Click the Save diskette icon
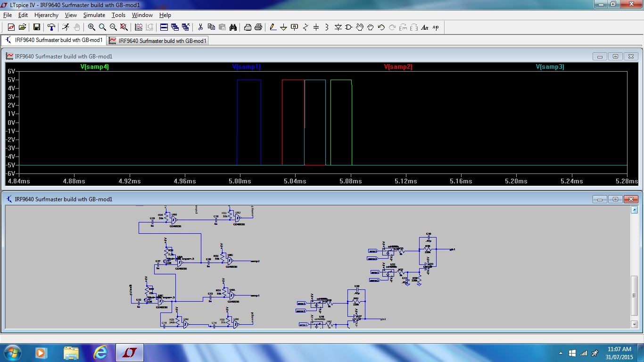The height and width of the screenshot is (362, 644). pos(36,27)
